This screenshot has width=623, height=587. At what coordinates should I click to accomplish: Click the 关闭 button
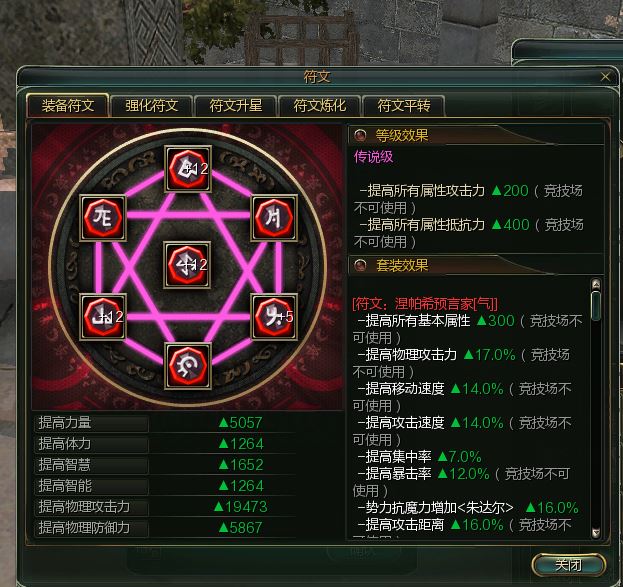coord(568,564)
